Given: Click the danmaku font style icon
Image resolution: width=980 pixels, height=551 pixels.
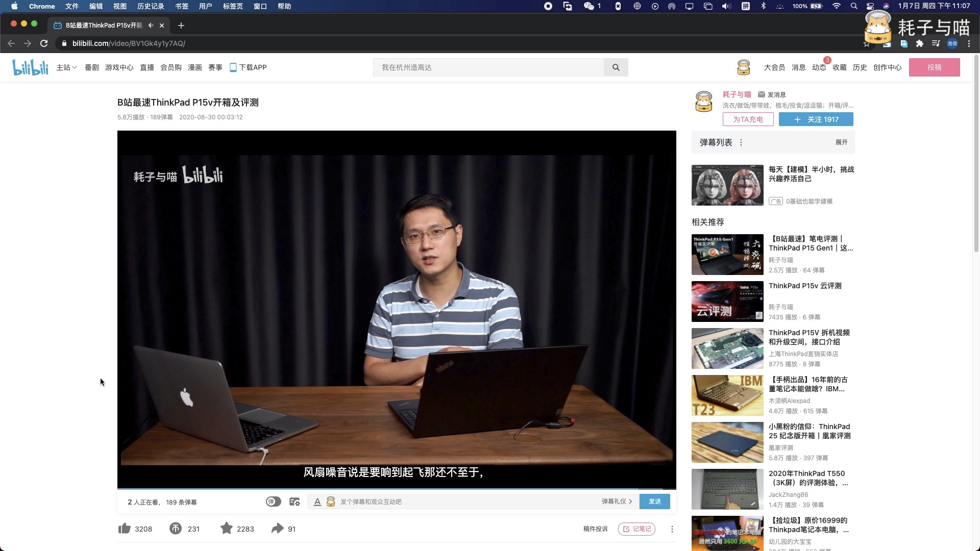Looking at the screenshot, I should tap(317, 502).
